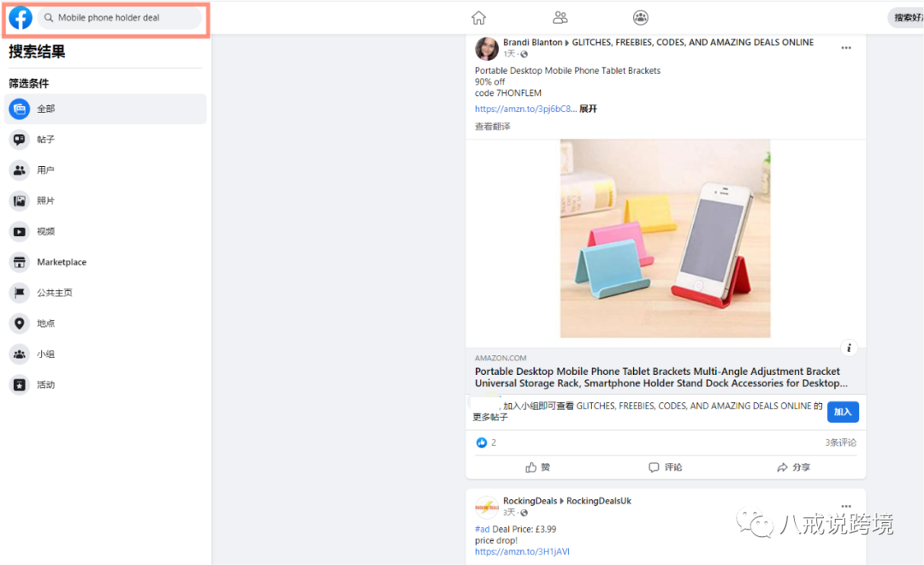924x565 pixels.
Task: Open Groups icon in top navigation
Action: (x=641, y=18)
